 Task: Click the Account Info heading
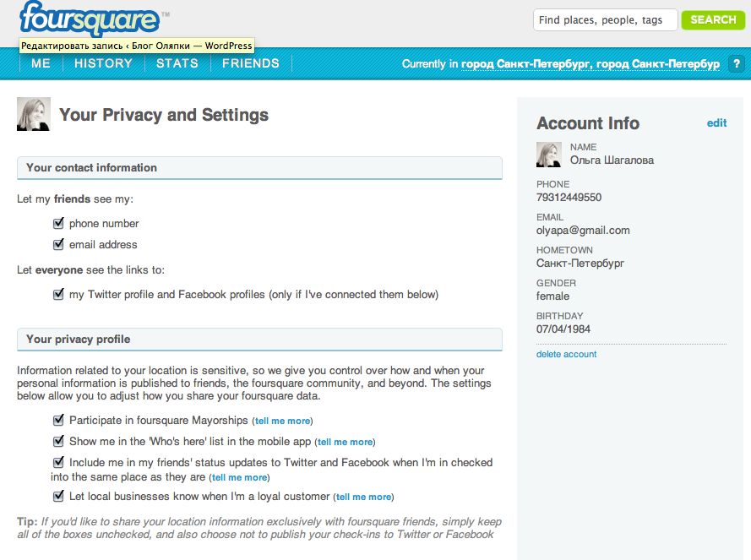pyautogui.click(x=588, y=123)
